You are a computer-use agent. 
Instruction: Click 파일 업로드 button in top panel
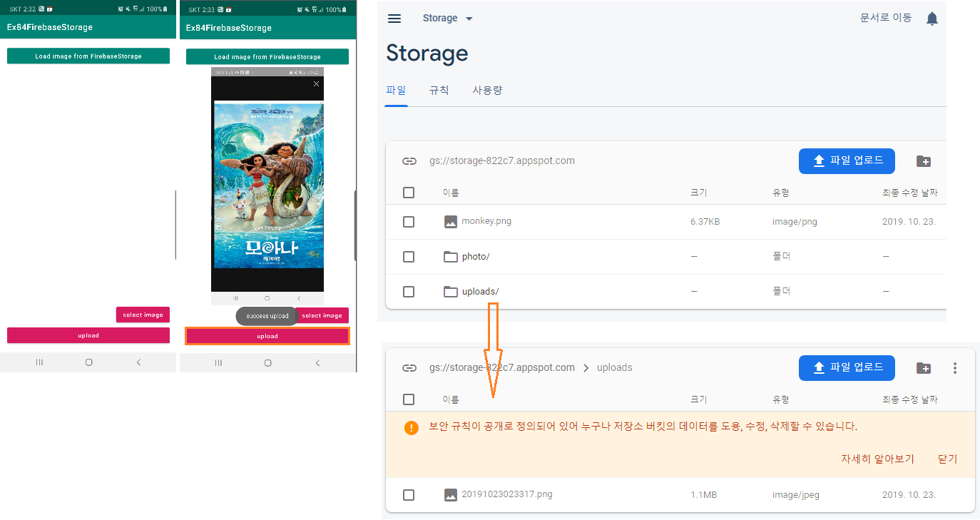coord(847,160)
